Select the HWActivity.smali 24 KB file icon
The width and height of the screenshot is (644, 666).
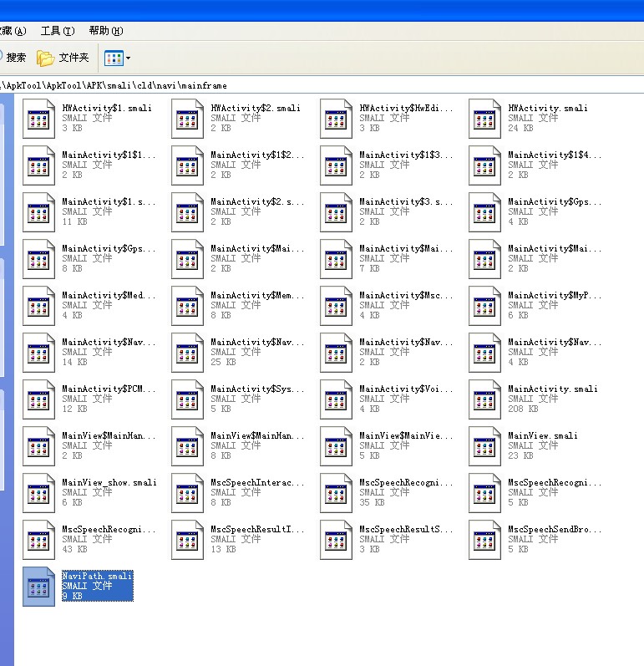tap(484, 119)
